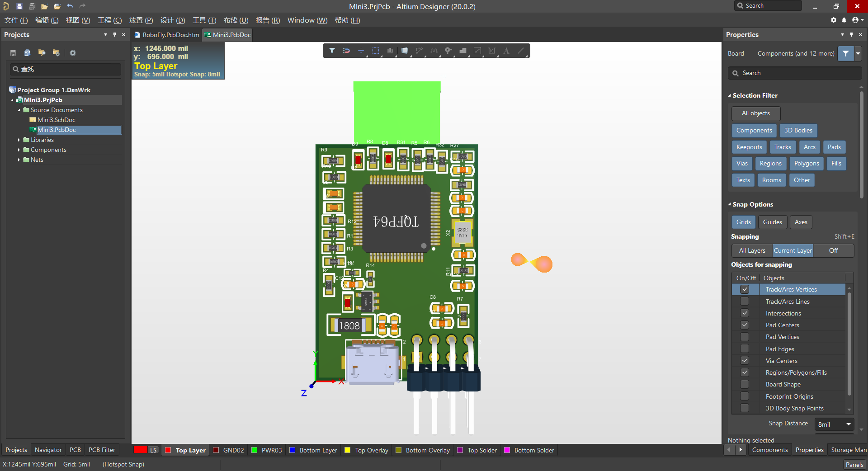Click the snapping magnet icon on the floating toolbar
This screenshot has width=868, height=471.
346,51
